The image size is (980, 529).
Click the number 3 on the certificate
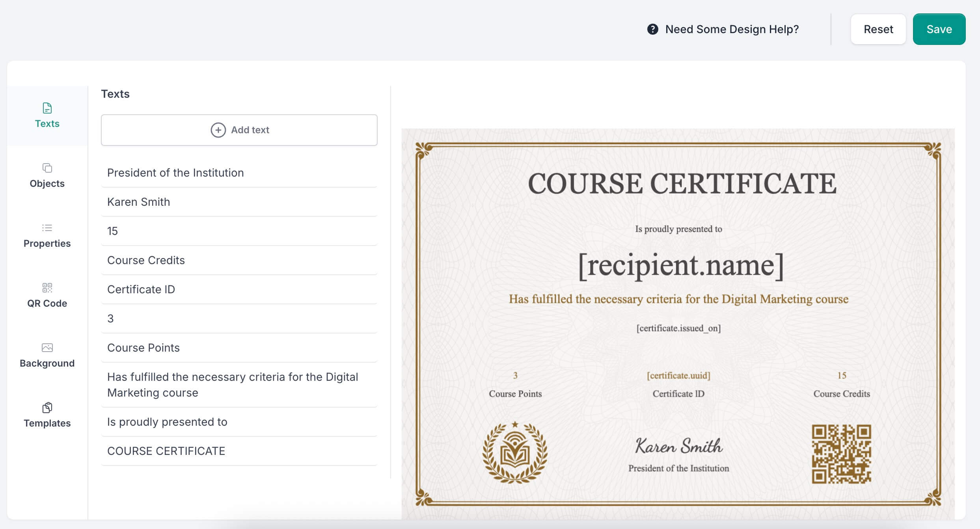[x=515, y=375]
